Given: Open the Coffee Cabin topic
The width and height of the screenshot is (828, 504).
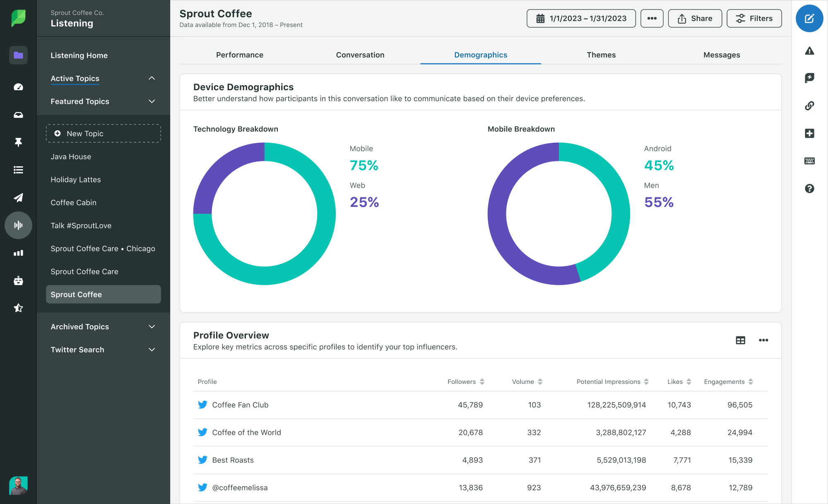Looking at the screenshot, I should pos(73,202).
